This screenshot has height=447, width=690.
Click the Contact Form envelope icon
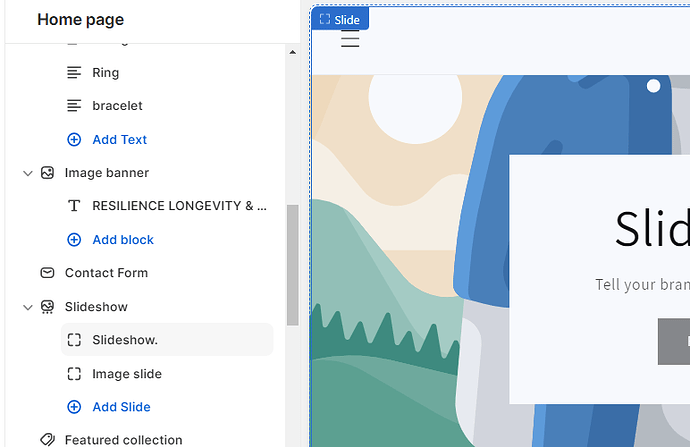48,273
